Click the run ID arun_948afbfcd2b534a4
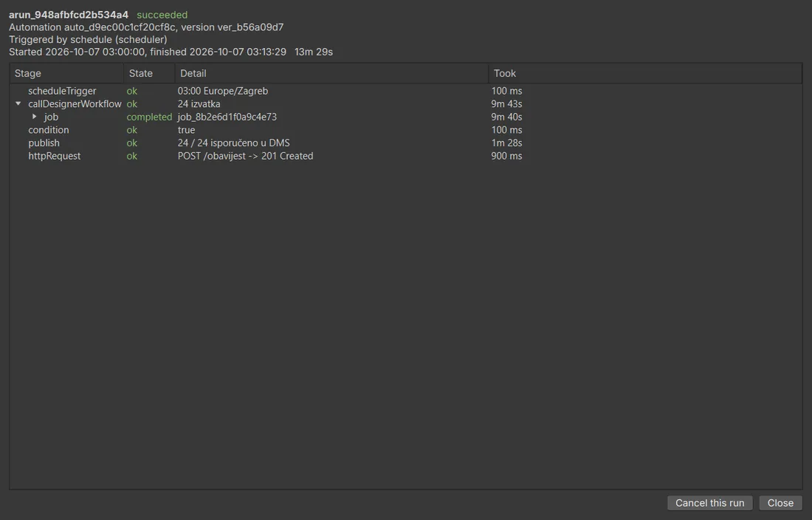The height and width of the screenshot is (520, 812). 69,15
